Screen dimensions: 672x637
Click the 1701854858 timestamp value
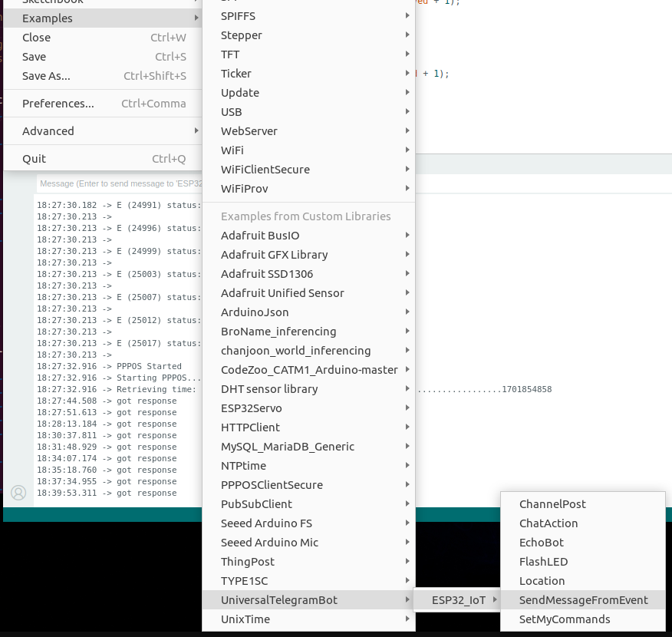click(527, 389)
